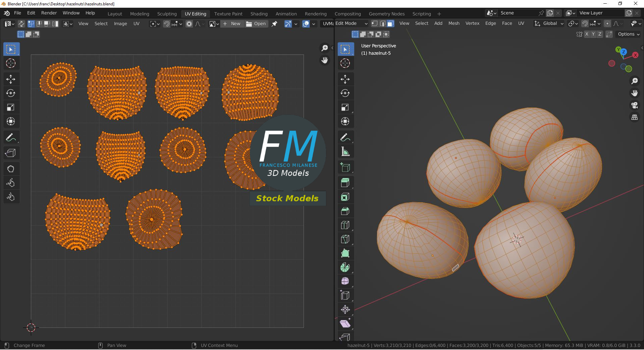Screen dimensions: 644x350
Task: Open the Options dropdown in 3D viewport
Action: (x=629, y=34)
